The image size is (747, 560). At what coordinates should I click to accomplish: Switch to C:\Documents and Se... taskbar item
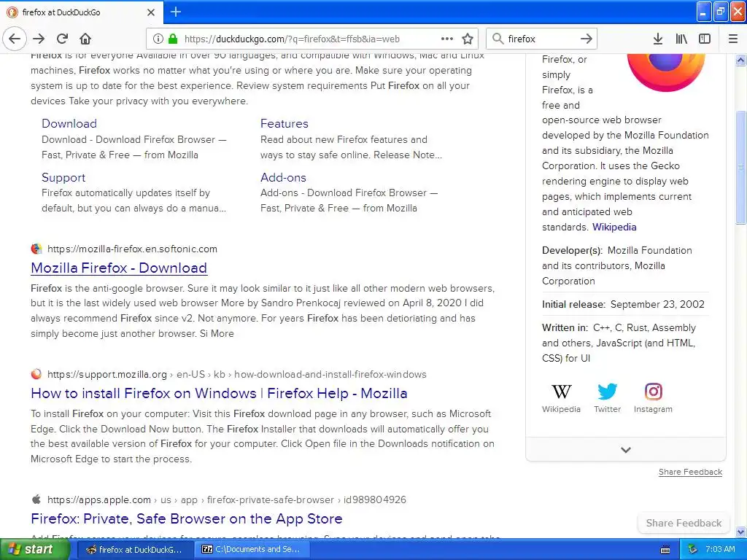click(x=252, y=550)
